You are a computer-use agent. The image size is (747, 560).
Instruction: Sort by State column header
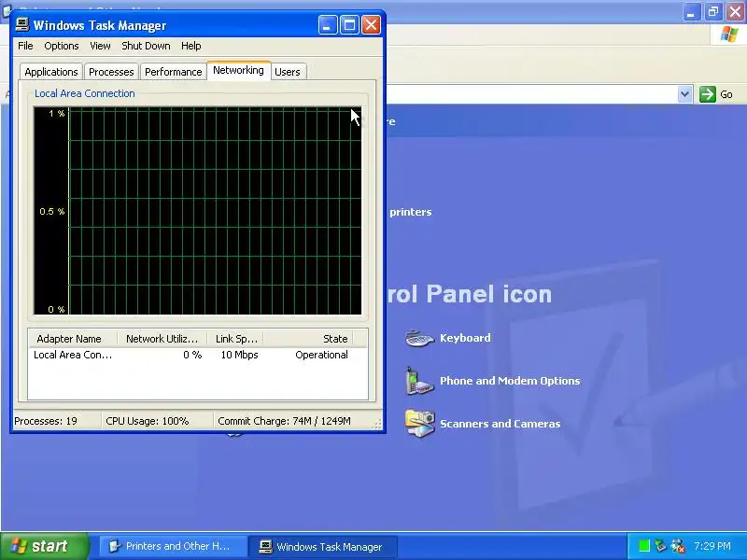coord(308,339)
